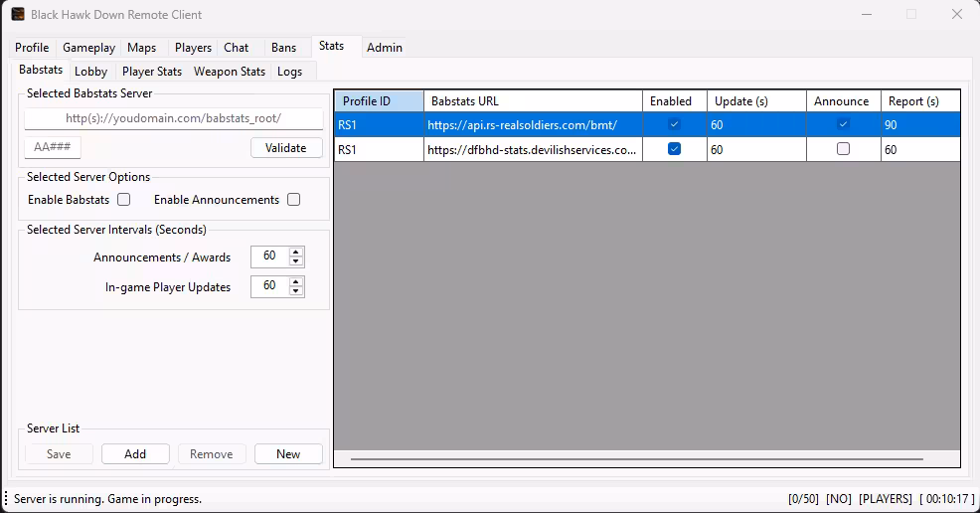Close the Black Hawk Down Remote Client window

click(957, 14)
